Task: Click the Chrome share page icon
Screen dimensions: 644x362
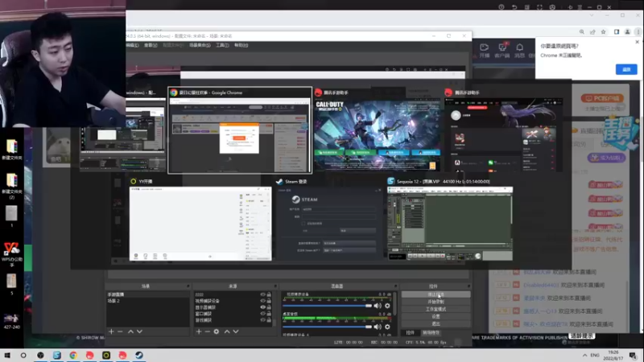Action: point(592,31)
